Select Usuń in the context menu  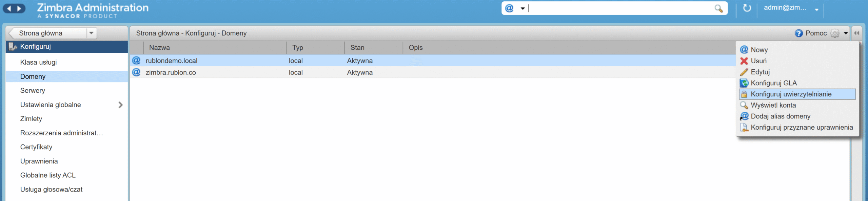click(x=758, y=61)
